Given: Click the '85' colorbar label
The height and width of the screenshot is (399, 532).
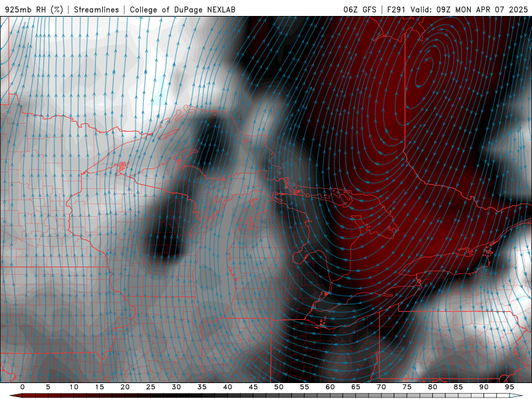Looking at the screenshot, I should pos(458,387).
